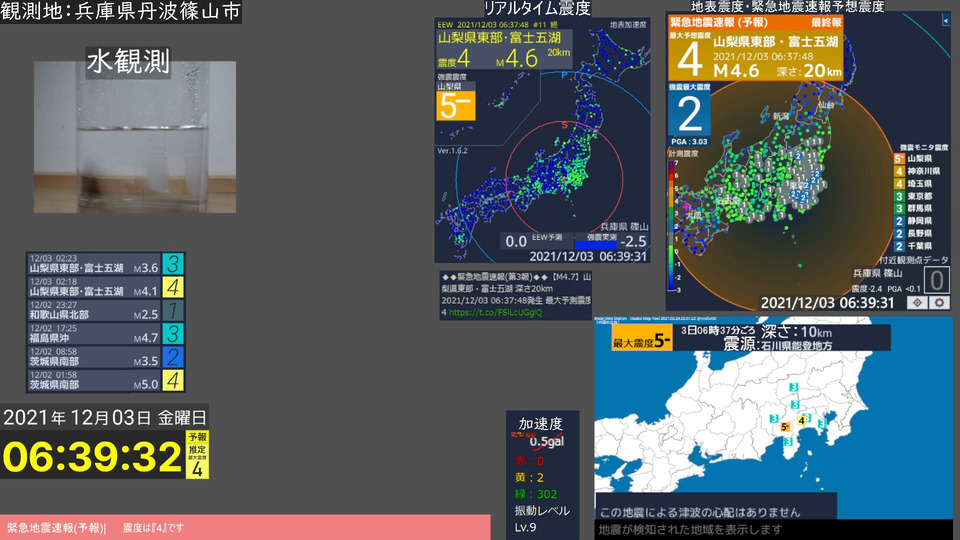
Task: Click the 最終報 label in the orange header
Action: tap(826, 22)
